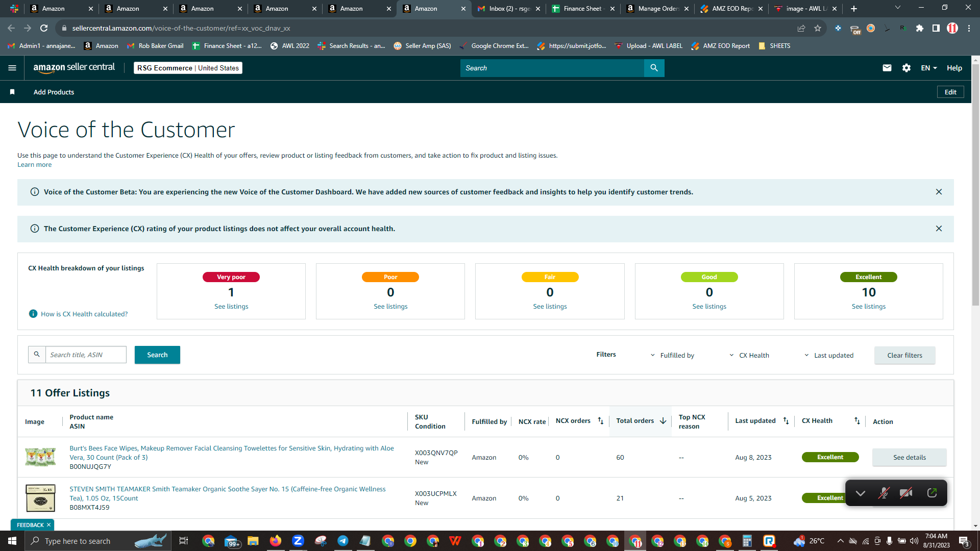Reload the page with browser refresh icon
The width and height of the screenshot is (980, 551).
44,28
